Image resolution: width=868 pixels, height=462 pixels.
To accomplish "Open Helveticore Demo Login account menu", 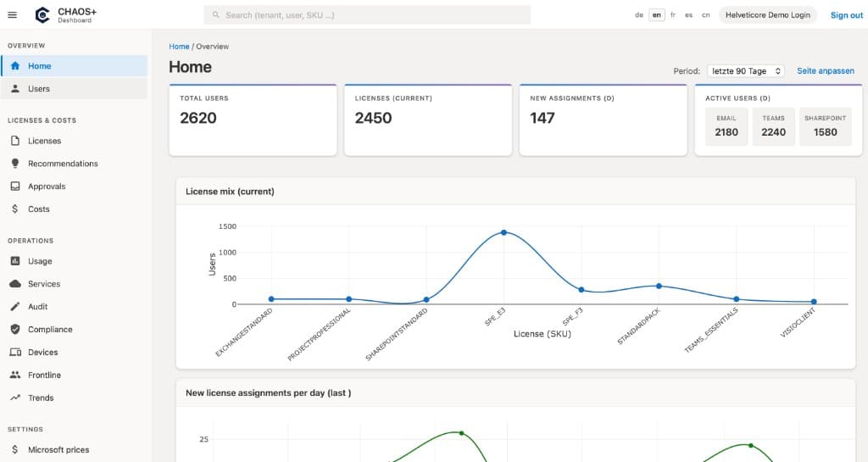I will coord(768,15).
